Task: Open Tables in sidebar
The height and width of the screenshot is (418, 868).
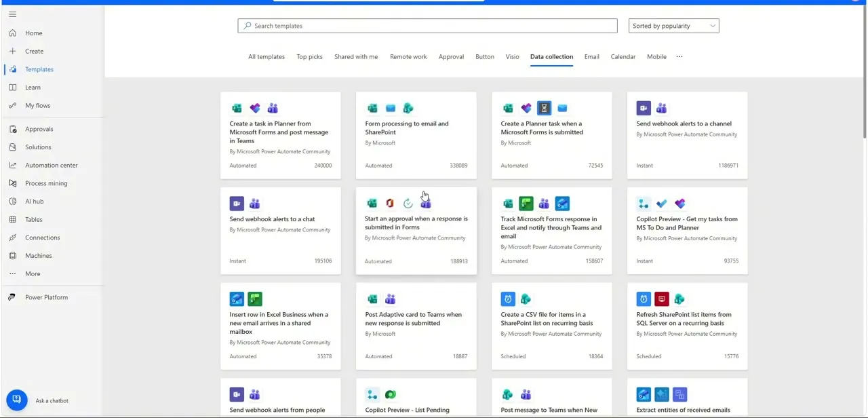Action: point(33,219)
